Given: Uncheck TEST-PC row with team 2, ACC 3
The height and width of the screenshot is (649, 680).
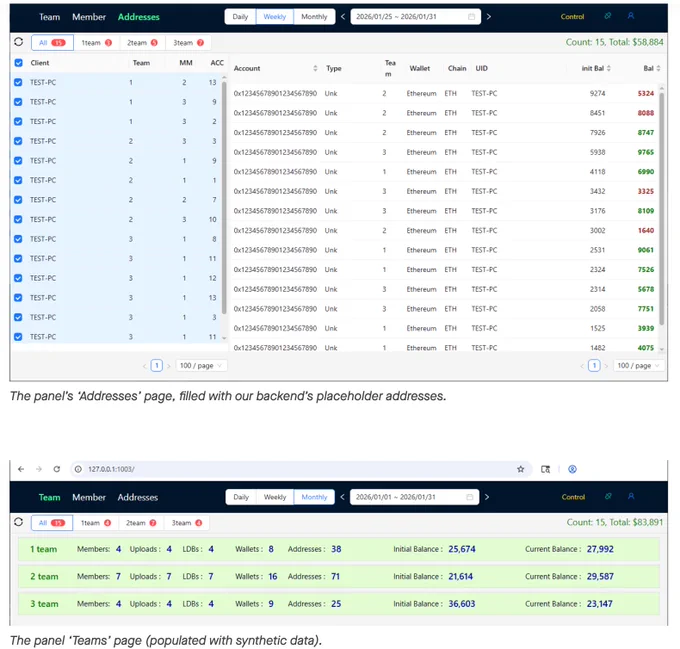Looking at the screenshot, I should [18, 141].
